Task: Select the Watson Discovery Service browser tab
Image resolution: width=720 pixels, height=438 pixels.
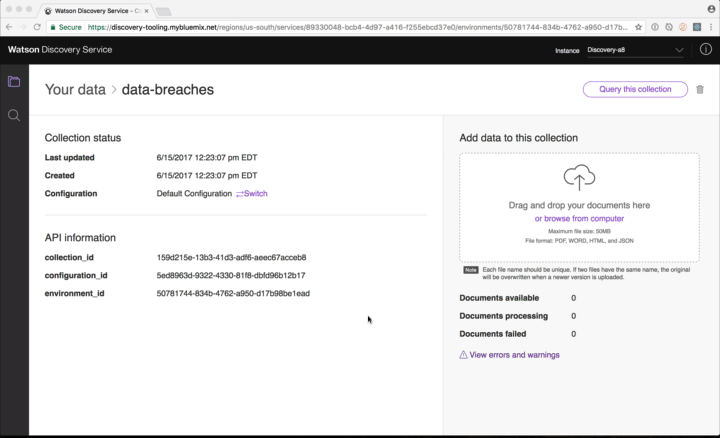Action: tap(96, 11)
